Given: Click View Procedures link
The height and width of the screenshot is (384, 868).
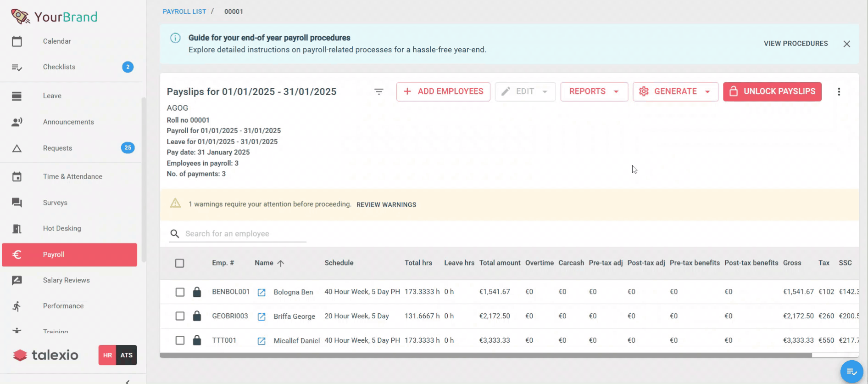Looking at the screenshot, I should pos(796,44).
